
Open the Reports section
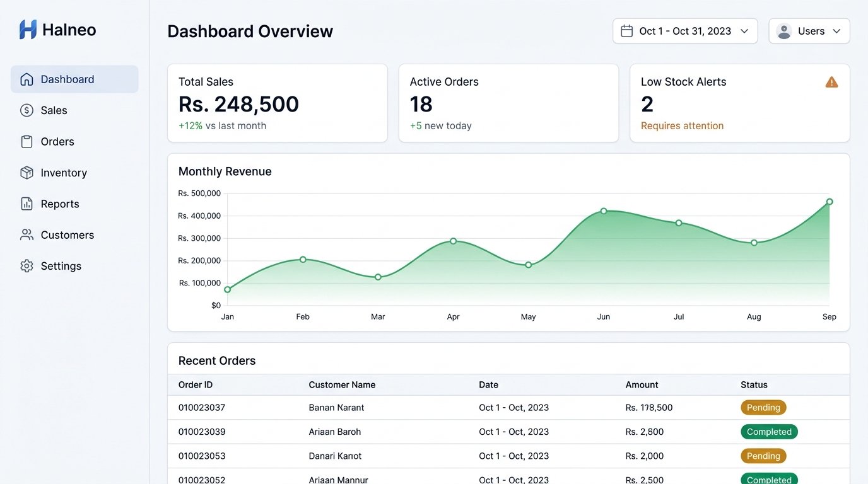point(74,204)
